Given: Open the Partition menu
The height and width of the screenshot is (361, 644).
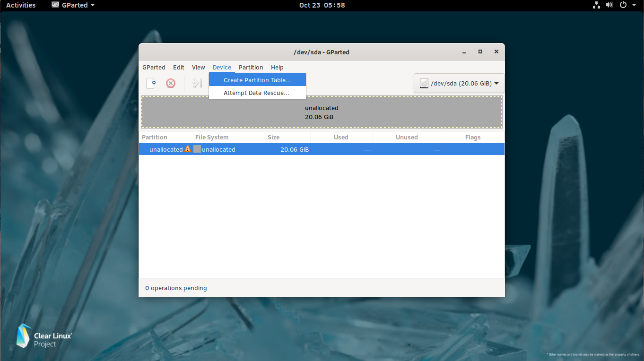Looking at the screenshot, I should [x=251, y=67].
